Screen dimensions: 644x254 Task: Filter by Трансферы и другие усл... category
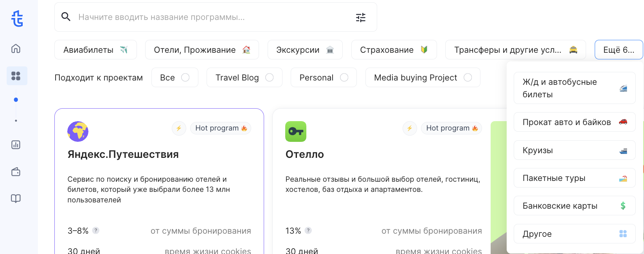[x=516, y=50]
